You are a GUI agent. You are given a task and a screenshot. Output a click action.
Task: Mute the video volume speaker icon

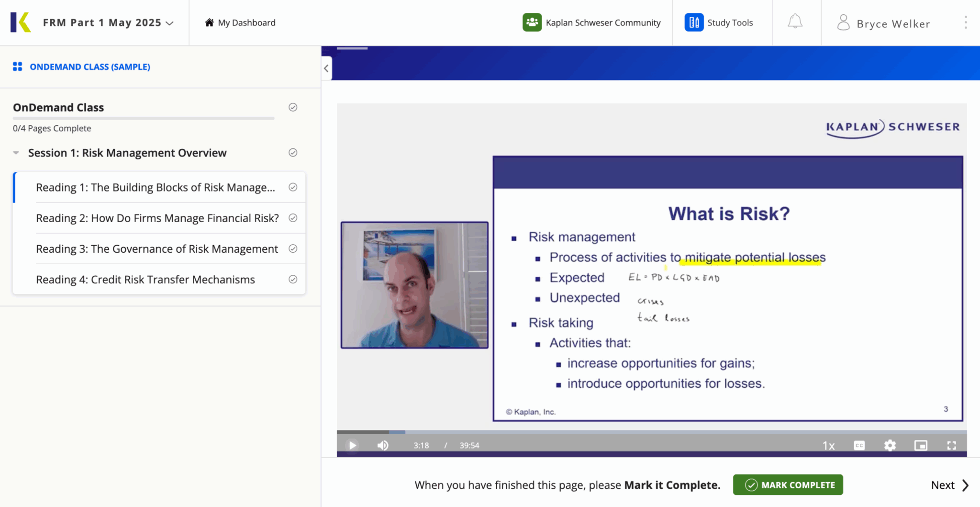coord(383,445)
